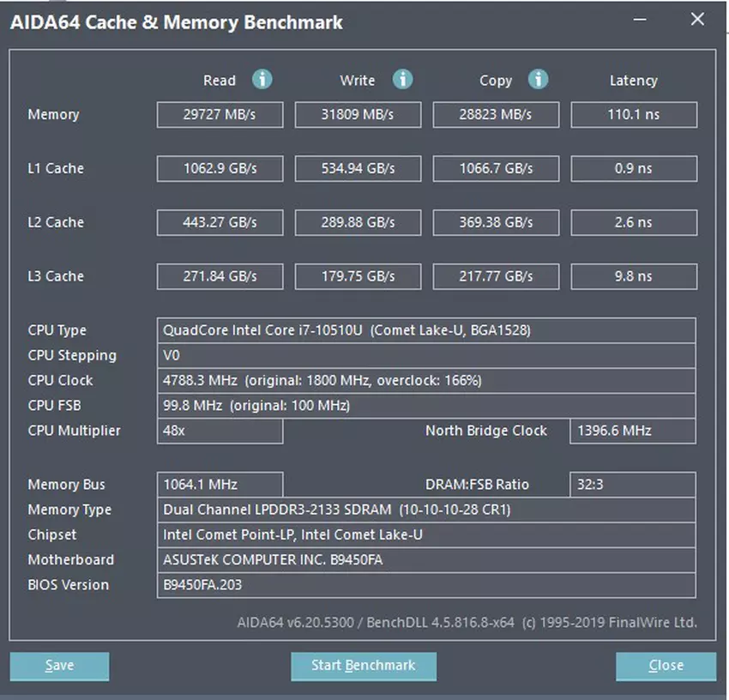Select the CPU Clock value field
This screenshot has height=700, width=729.
coord(426,380)
